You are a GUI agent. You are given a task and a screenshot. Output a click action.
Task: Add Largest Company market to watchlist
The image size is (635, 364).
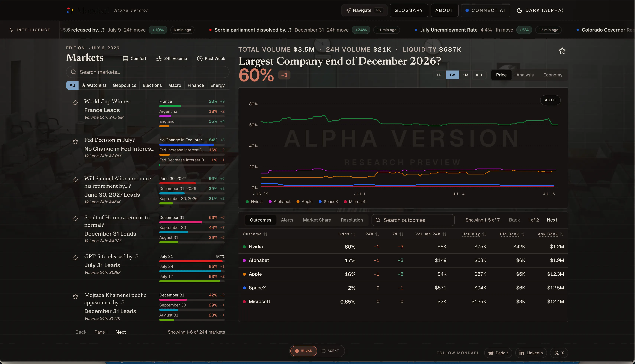pos(562,51)
